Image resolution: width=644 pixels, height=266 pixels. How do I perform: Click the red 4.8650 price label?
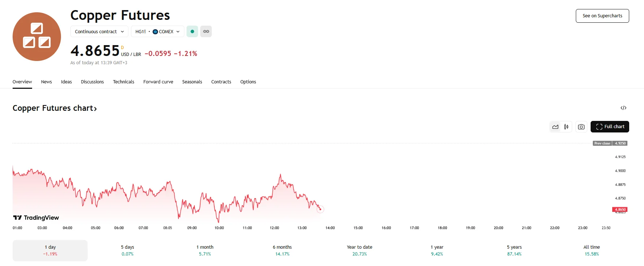click(x=620, y=209)
